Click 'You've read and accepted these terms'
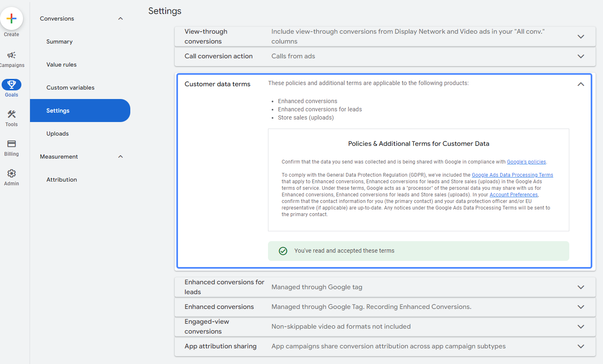This screenshot has height=364, width=603. pos(344,251)
